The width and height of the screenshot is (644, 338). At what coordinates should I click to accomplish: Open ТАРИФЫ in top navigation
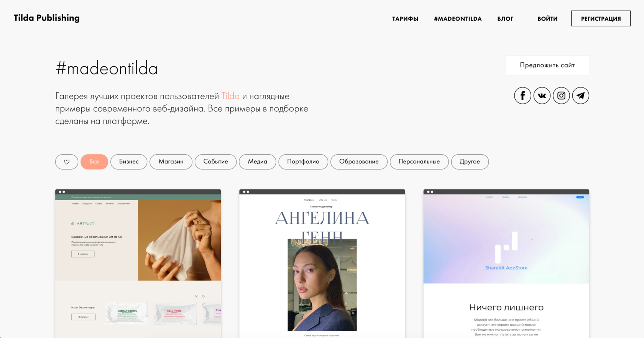pyautogui.click(x=405, y=19)
